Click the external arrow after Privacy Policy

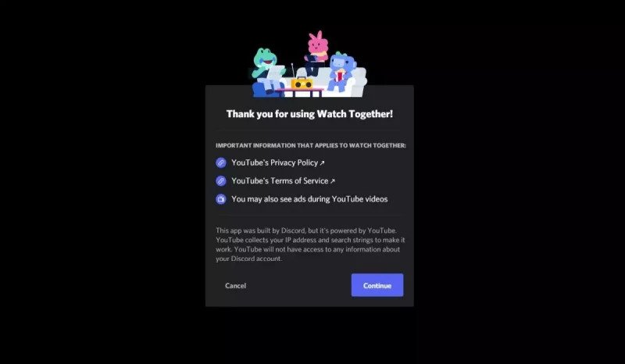322,163
